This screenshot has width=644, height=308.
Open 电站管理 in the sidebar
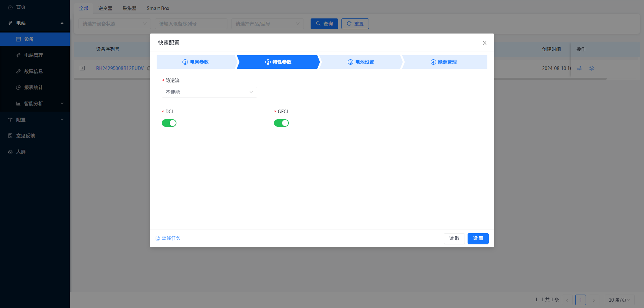pos(33,55)
